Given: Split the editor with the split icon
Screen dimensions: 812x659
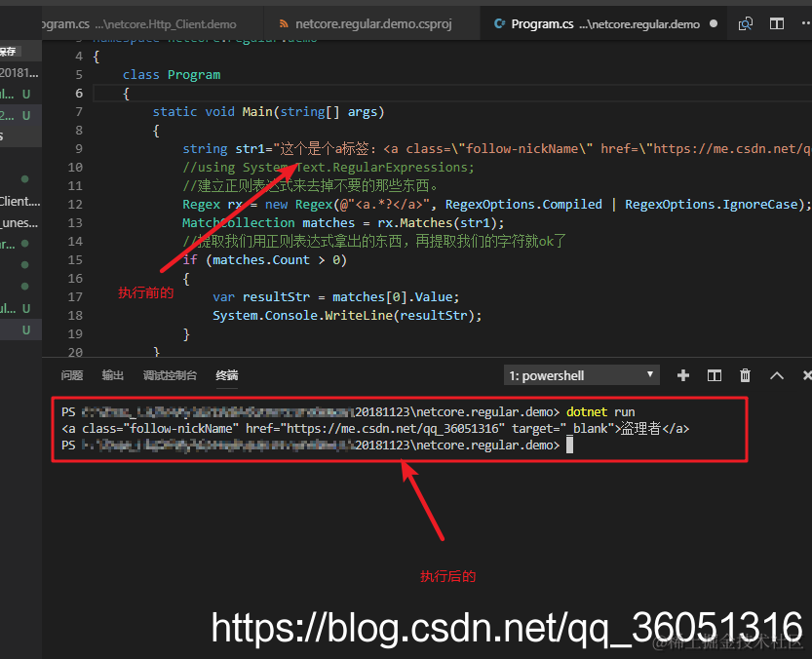Looking at the screenshot, I should click(x=776, y=23).
